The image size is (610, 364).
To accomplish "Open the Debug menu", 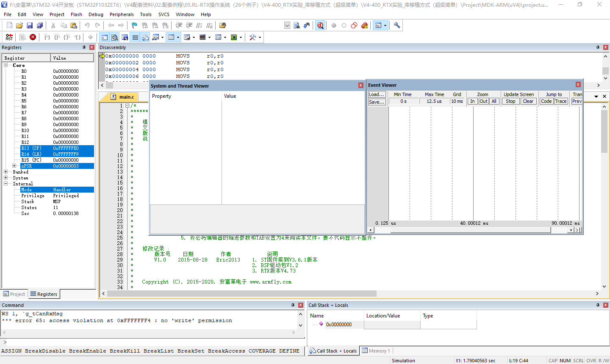I will pyautogui.click(x=96, y=14).
